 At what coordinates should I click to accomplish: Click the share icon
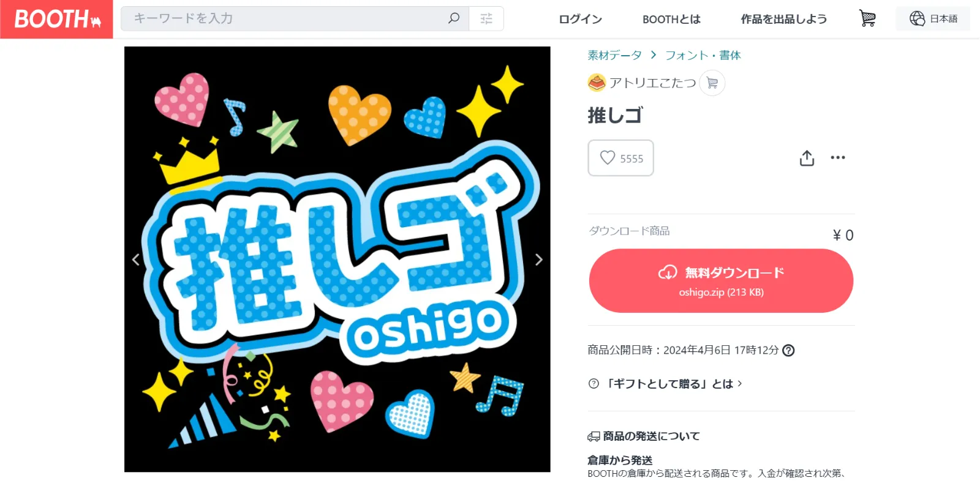[x=807, y=158]
